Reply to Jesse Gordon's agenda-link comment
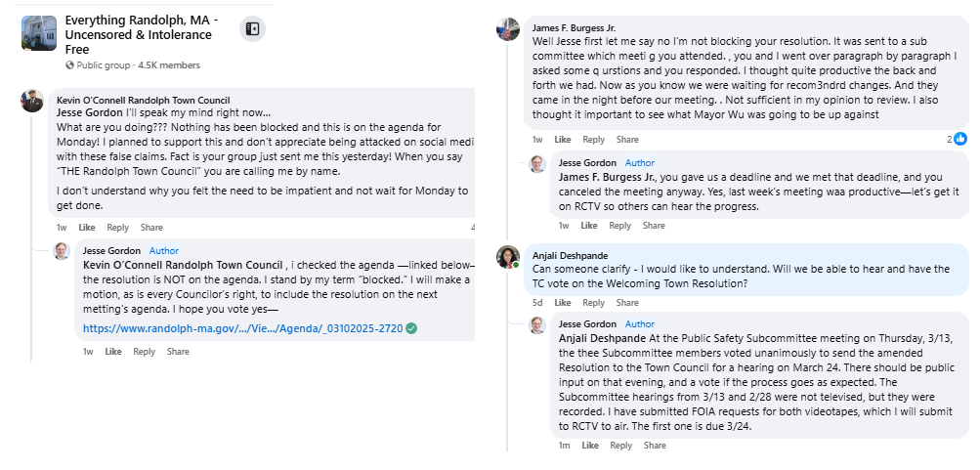This screenshot has height=470, width=980. pos(144,352)
